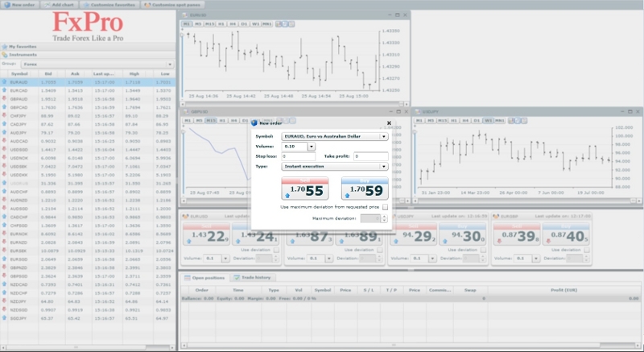The image size is (644, 352).
Task: Select M15 timeframe in GBPUSD chart
Action: pyautogui.click(x=211, y=120)
